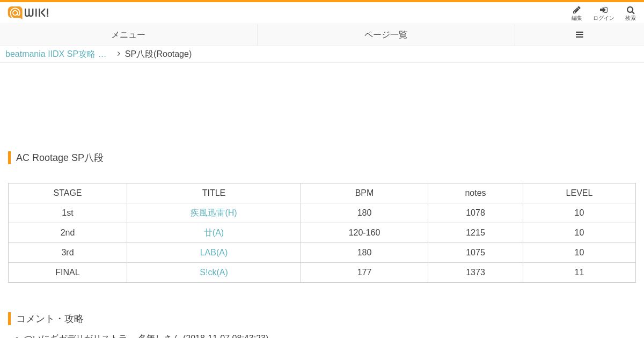Select the notes value 1215

pyautogui.click(x=475, y=233)
